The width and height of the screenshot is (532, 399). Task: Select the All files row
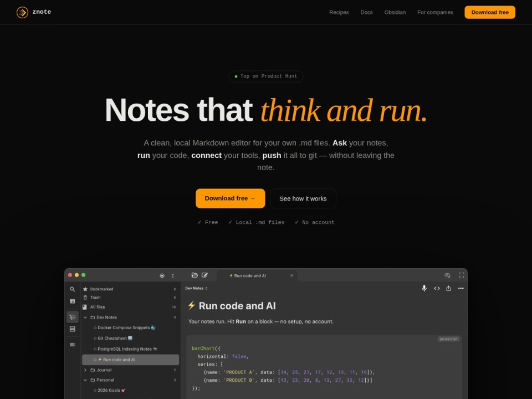130,306
